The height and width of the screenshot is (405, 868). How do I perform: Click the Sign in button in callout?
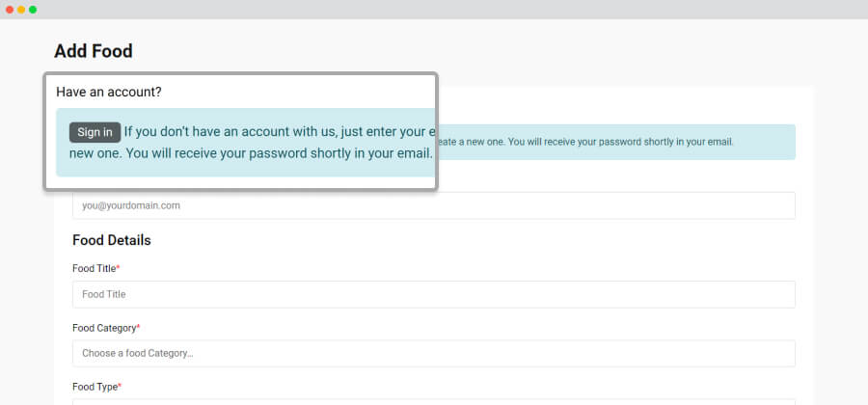pyautogui.click(x=95, y=132)
